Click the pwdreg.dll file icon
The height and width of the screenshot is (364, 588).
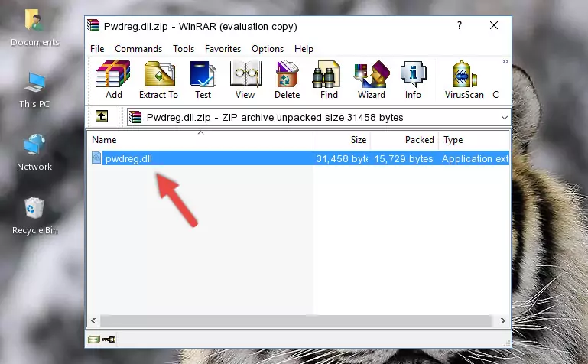coord(96,158)
